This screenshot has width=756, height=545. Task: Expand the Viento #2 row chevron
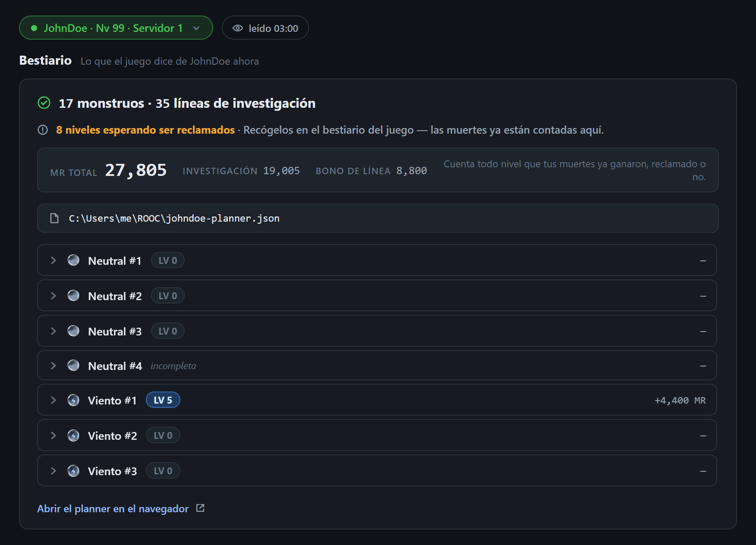[54, 435]
